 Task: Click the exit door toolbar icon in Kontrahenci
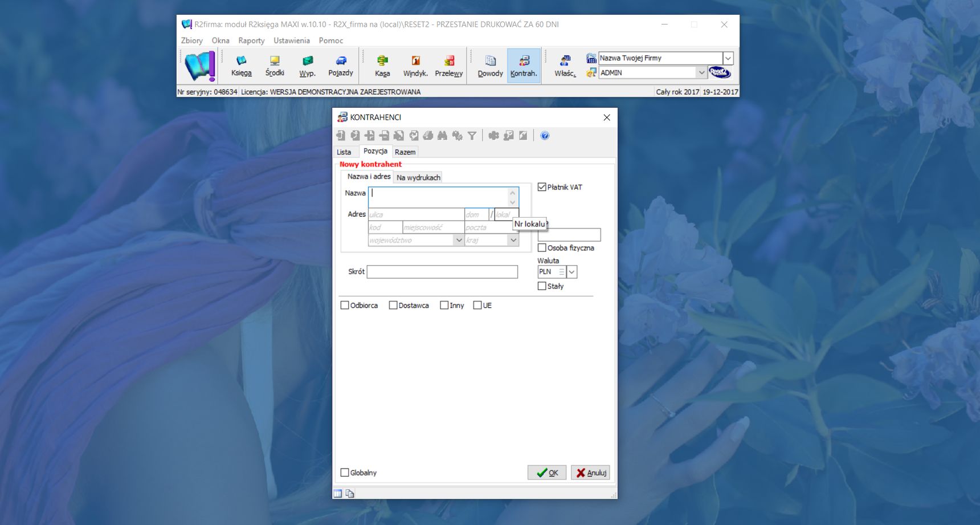pyautogui.click(x=341, y=135)
